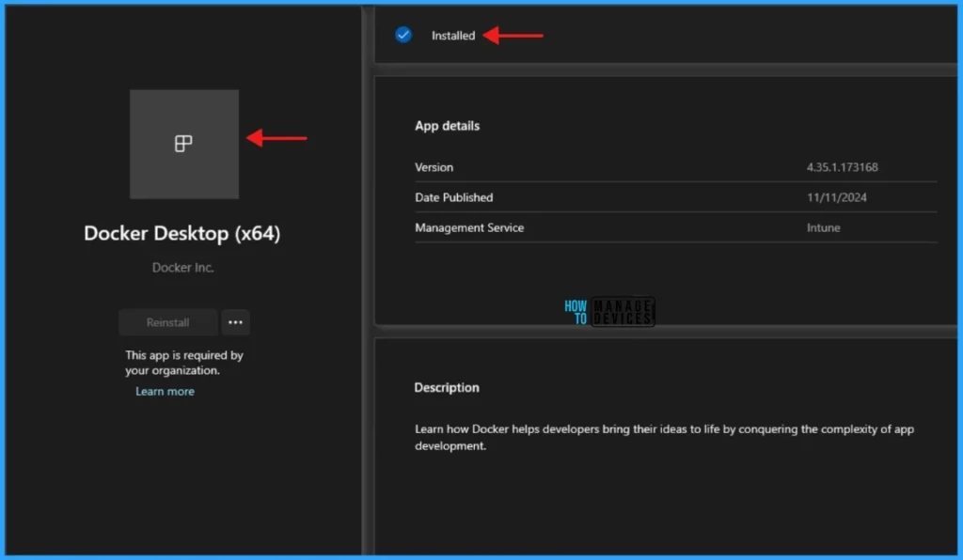This screenshot has height=560, width=963.
Task: Click the blue Installed checkmark icon
Action: click(403, 35)
